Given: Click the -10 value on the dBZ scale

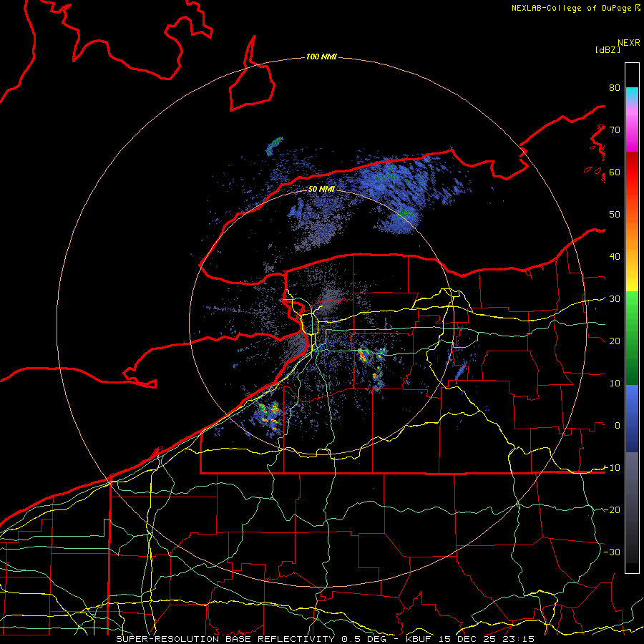Looking at the screenshot, I should point(612,468).
